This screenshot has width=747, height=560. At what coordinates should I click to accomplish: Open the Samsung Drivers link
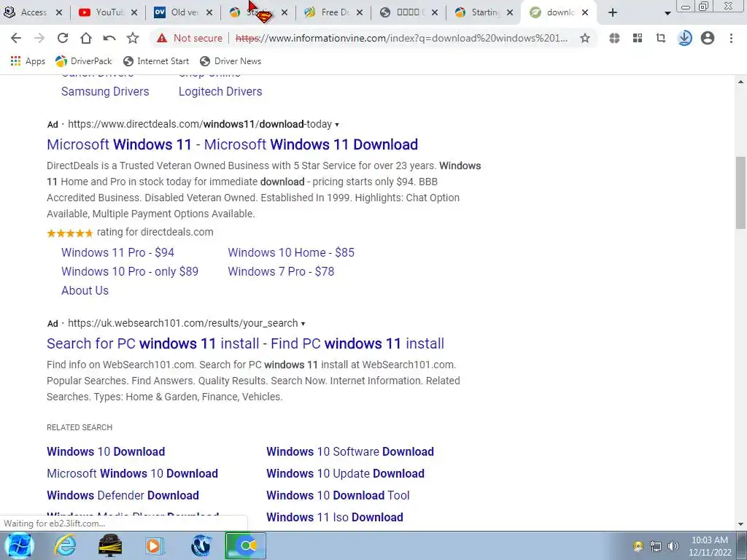click(x=105, y=91)
